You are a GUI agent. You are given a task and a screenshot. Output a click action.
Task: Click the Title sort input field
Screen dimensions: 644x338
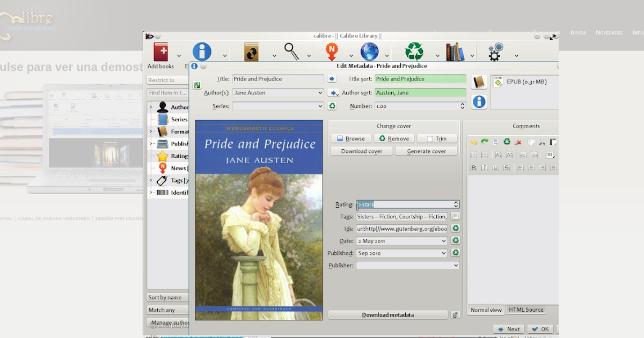coord(420,79)
